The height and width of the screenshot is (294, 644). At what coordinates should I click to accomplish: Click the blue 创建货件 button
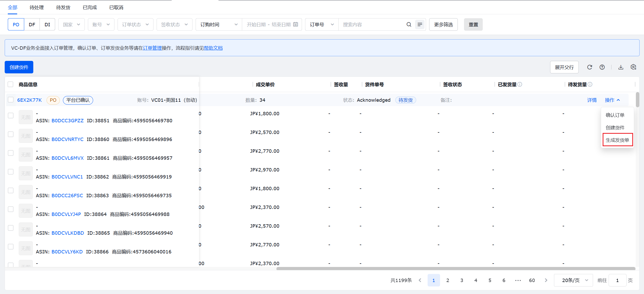click(19, 67)
